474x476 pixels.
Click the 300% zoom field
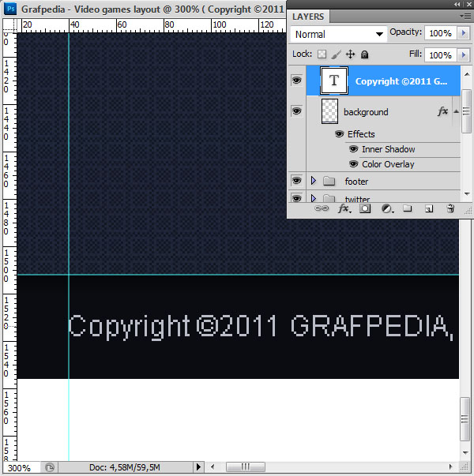click(x=21, y=467)
